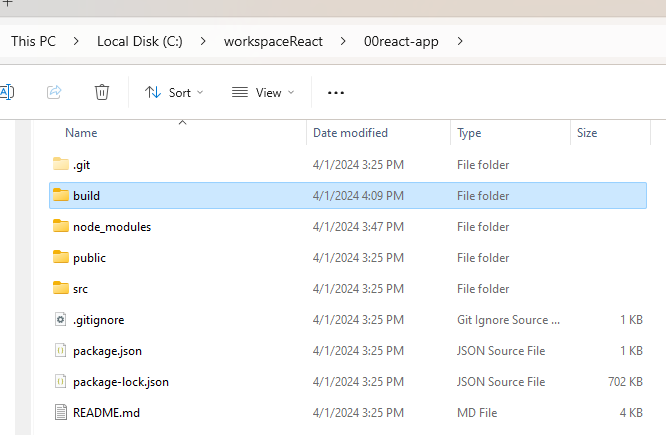Click the src folder icon
The height and width of the screenshot is (435, 666).
pyautogui.click(x=61, y=288)
